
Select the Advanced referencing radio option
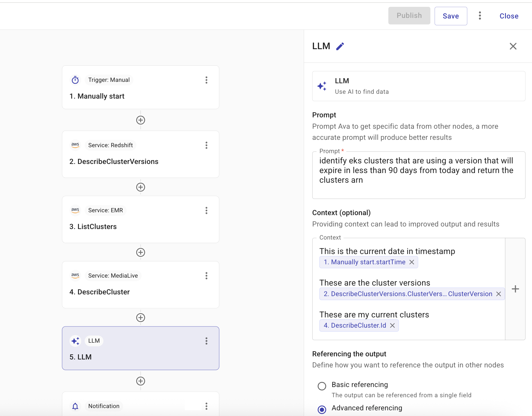[x=322, y=409]
